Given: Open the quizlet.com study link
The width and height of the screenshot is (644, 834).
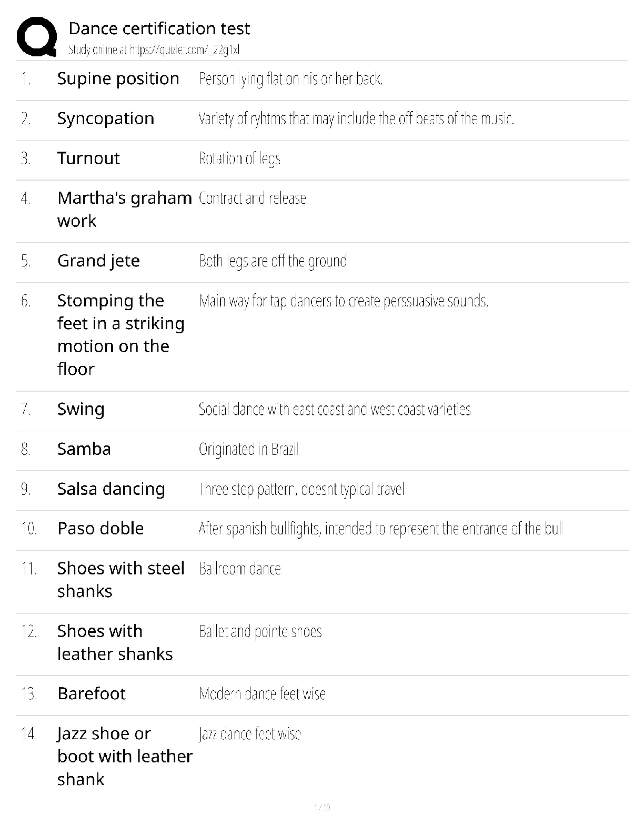Looking at the screenshot, I should [x=184, y=50].
